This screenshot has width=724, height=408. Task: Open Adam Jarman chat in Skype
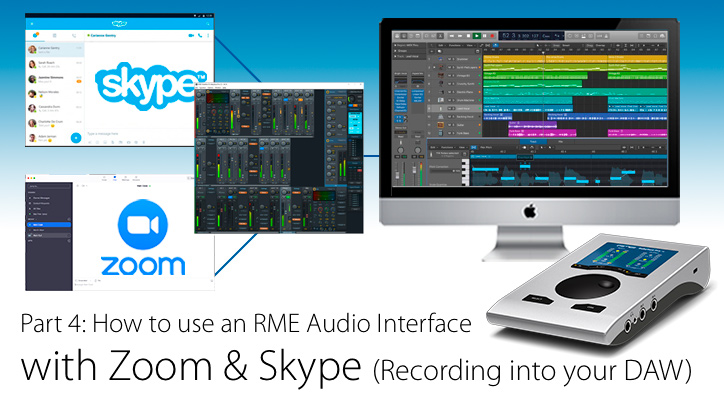point(48,138)
